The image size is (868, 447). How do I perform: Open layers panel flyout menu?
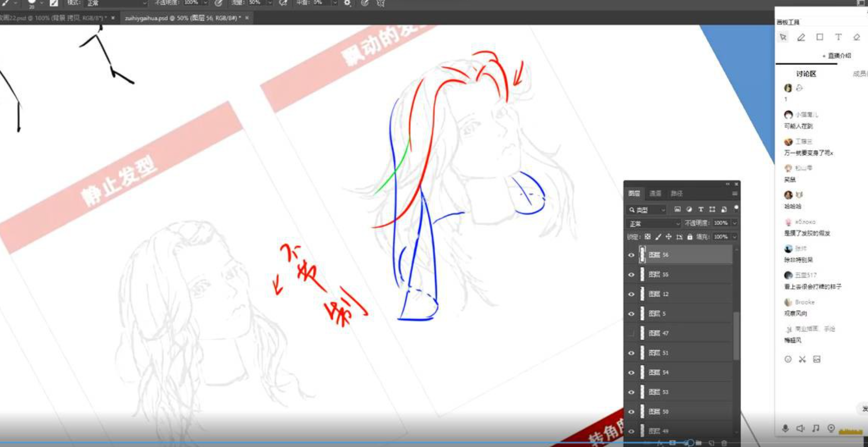734,193
